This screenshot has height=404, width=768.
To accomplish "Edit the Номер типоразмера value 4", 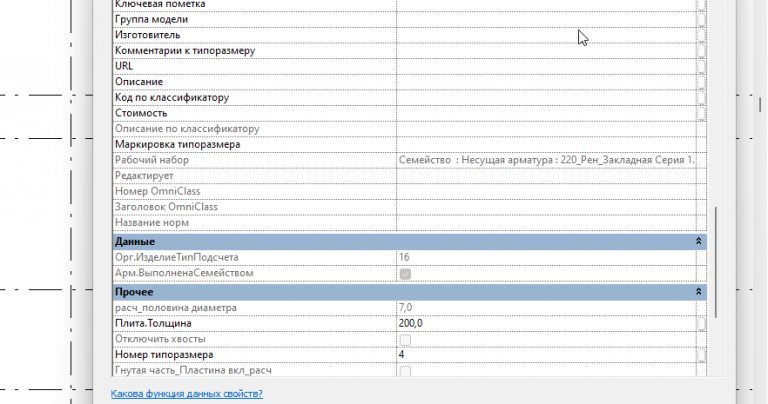I will point(546,355).
